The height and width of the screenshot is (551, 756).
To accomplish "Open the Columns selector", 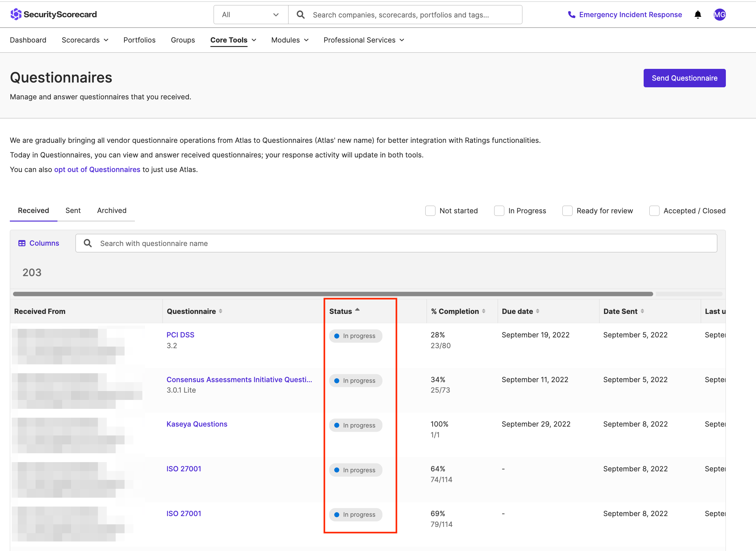I will coord(39,243).
